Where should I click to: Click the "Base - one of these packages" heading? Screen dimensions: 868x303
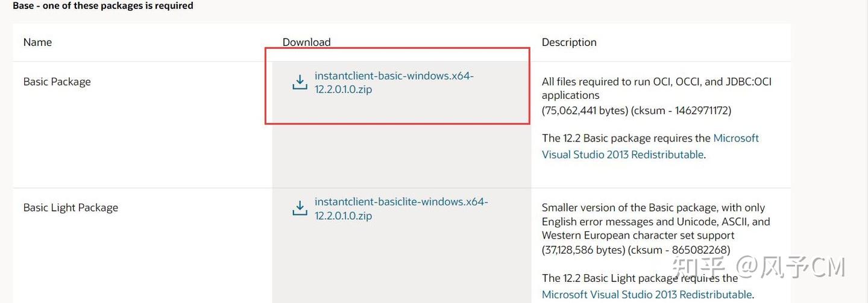pyautogui.click(x=103, y=6)
